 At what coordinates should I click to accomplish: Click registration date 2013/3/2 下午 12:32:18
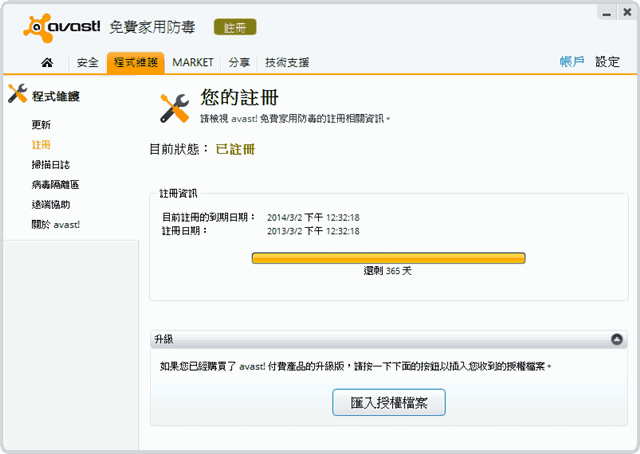(x=313, y=231)
